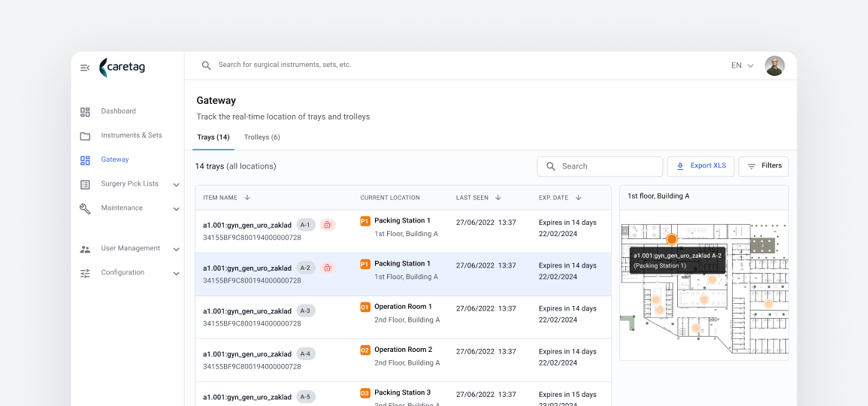
Task: Click the Maintenance wrench icon
Action: click(85, 209)
